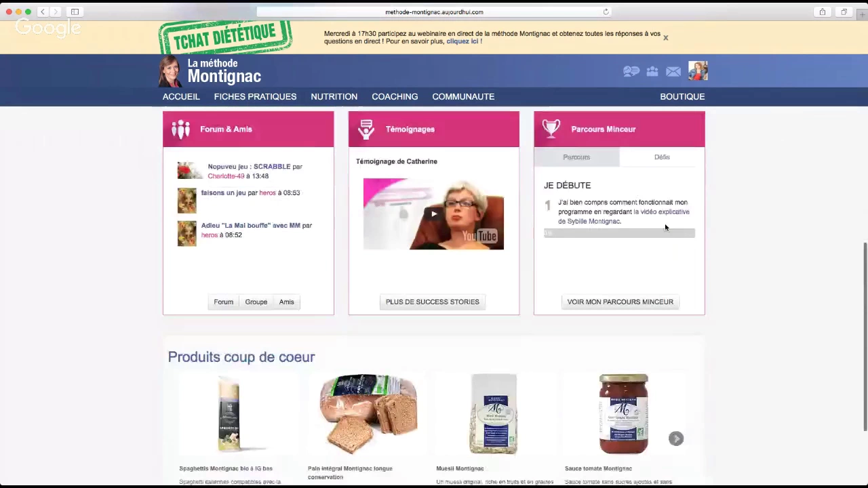Click the Je débute progress bar
Screen dimensions: 868x488
pos(619,233)
